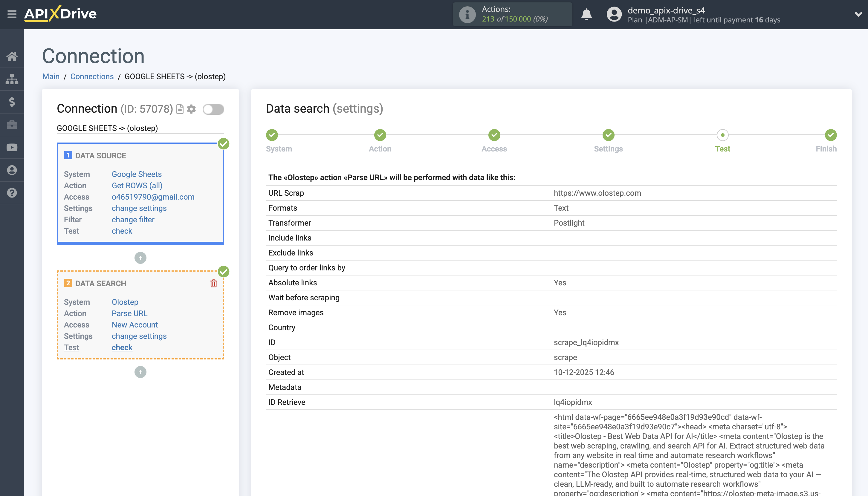This screenshot has width=868, height=496.
Task: Open billing via the dollar sidebar icon
Action: (12, 102)
